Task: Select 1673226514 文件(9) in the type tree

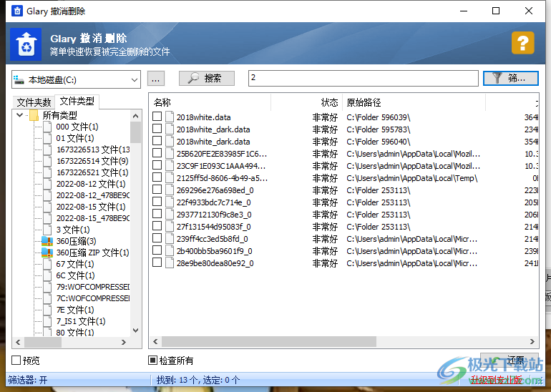Action: point(92,161)
